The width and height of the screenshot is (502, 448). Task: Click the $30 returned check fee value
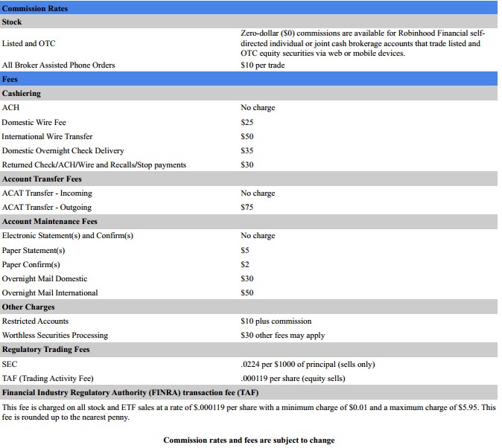click(247, 164)
